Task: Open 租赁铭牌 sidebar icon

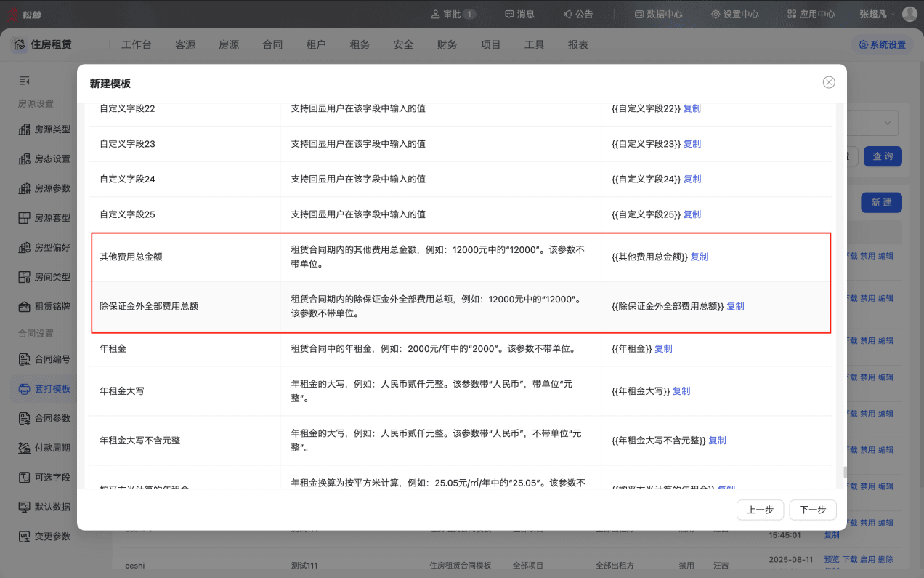Action: pyautogui.click(x=24, y=307)
